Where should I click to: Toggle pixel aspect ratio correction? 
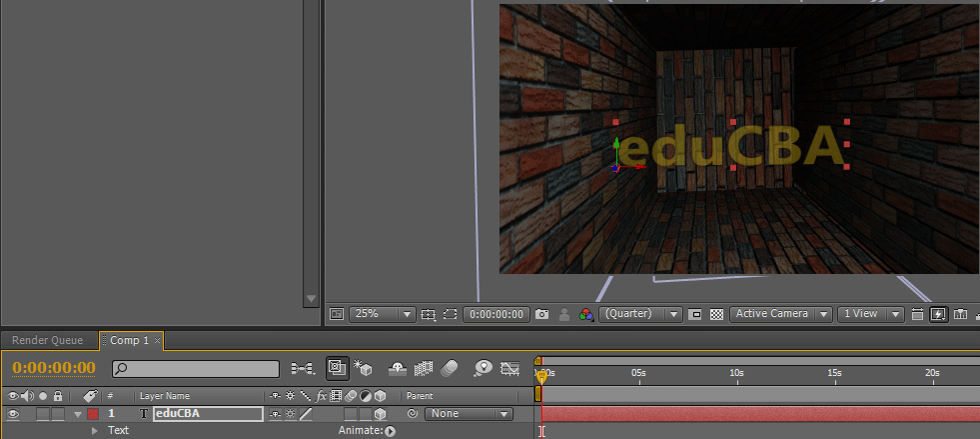click(918, 314)
